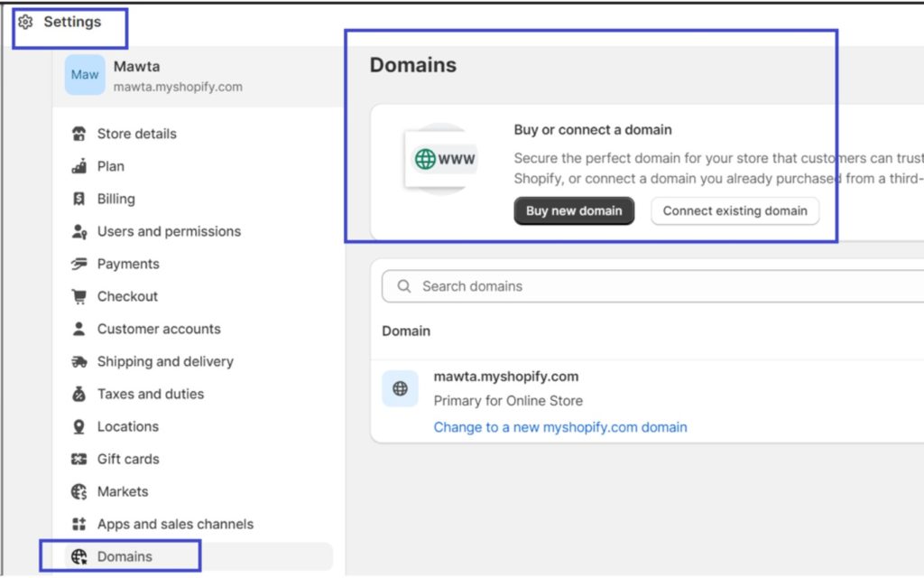Select the mawta.myshopify.com domain row title
Image resolution: width=924 pixels, height=578 pixels.
(x=506, y=377)
